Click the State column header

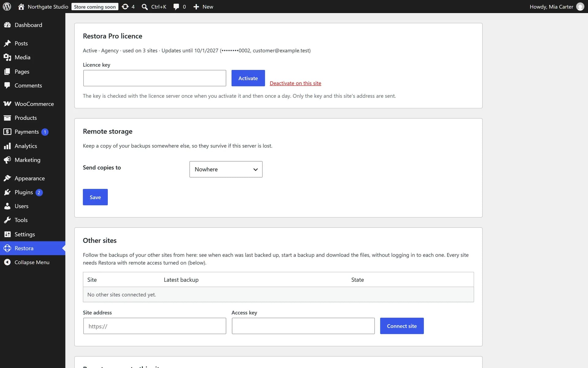click(357, 280)
